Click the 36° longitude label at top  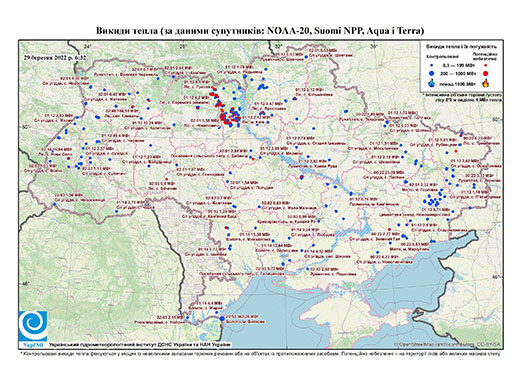(x=374, y=46)
